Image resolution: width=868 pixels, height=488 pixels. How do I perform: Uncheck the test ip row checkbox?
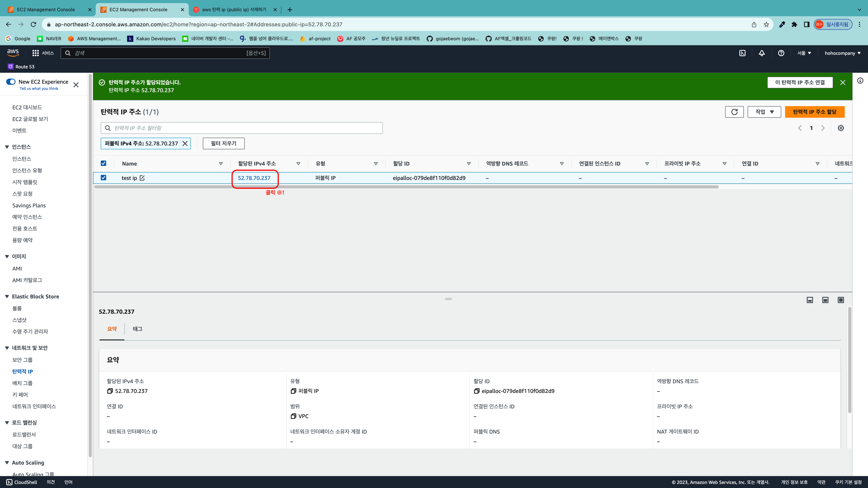pyautogui.click(x=103, y=178)
